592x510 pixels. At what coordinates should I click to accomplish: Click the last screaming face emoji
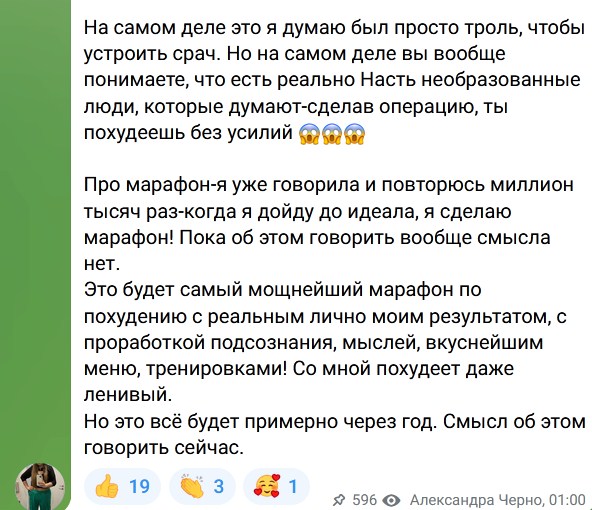[x=354, y=134]
